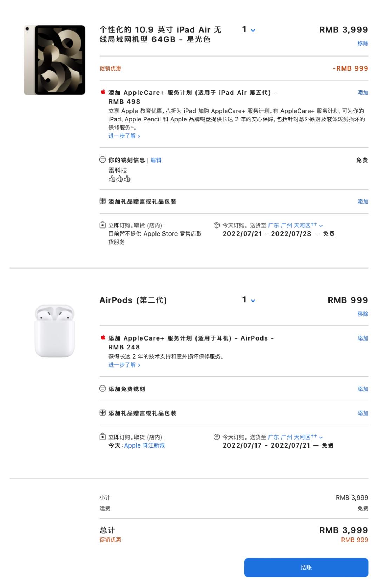The width and height of the screenshot is (379, 588).
Task: Click the 结账 checkout button
Action: click(306, 567)
